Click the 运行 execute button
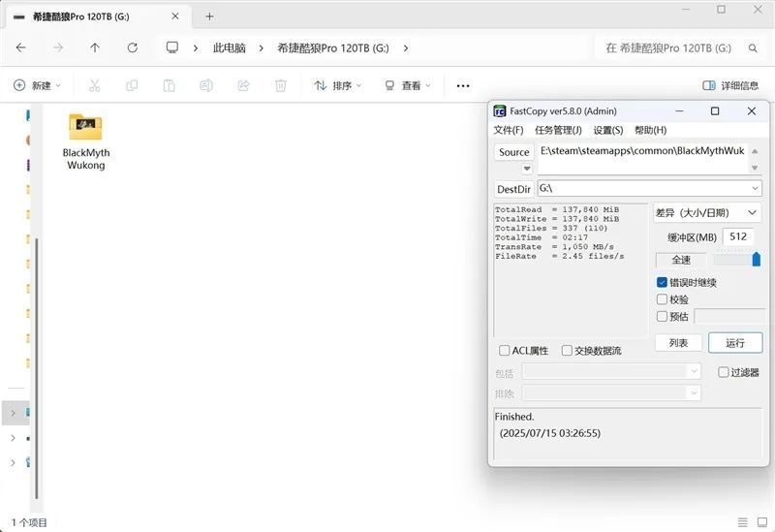The height and width of the screenshot is (532, 775). click(735, 343)
